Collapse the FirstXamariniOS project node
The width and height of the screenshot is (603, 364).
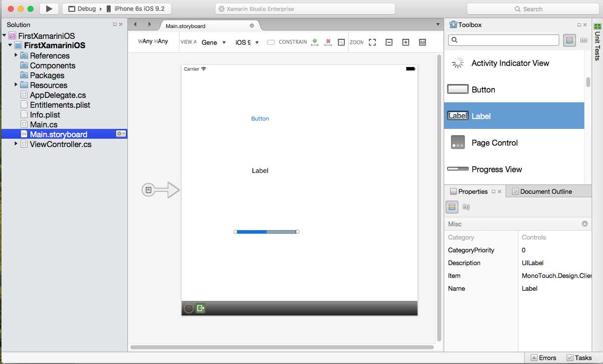click(10, 45)
